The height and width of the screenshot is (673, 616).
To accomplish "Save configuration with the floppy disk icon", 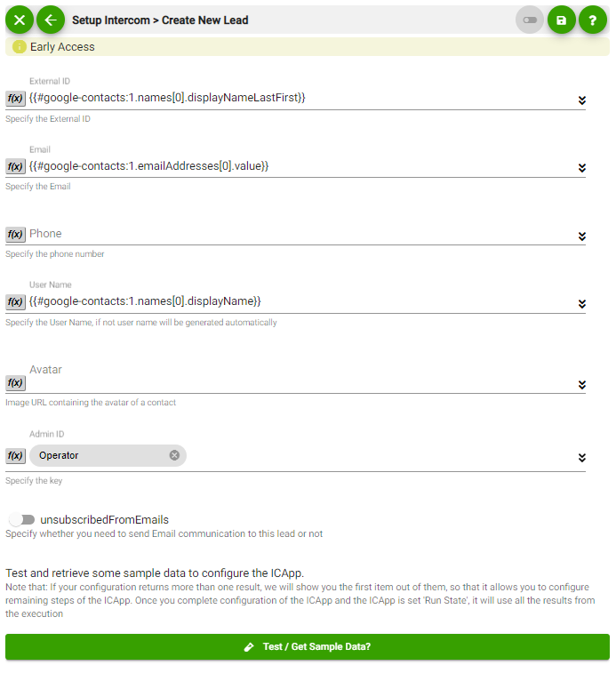I will 561,20.
